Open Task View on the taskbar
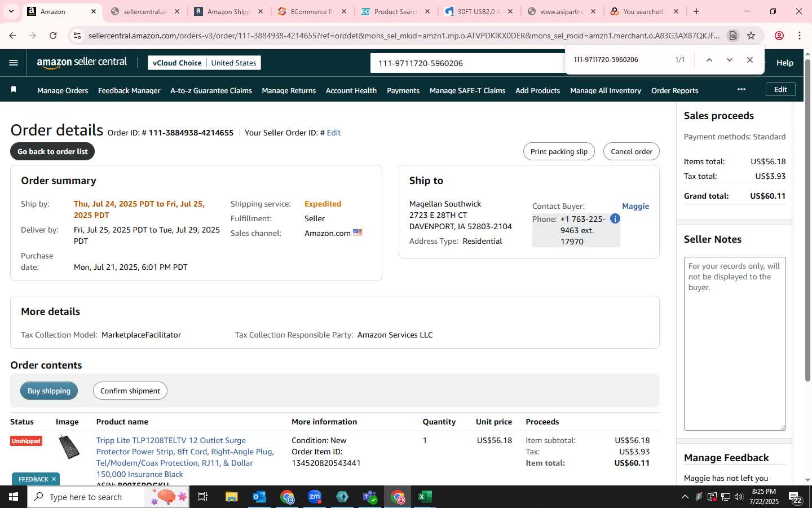The image size is (812, 508). pyautogui.click(x=203, y=497)
